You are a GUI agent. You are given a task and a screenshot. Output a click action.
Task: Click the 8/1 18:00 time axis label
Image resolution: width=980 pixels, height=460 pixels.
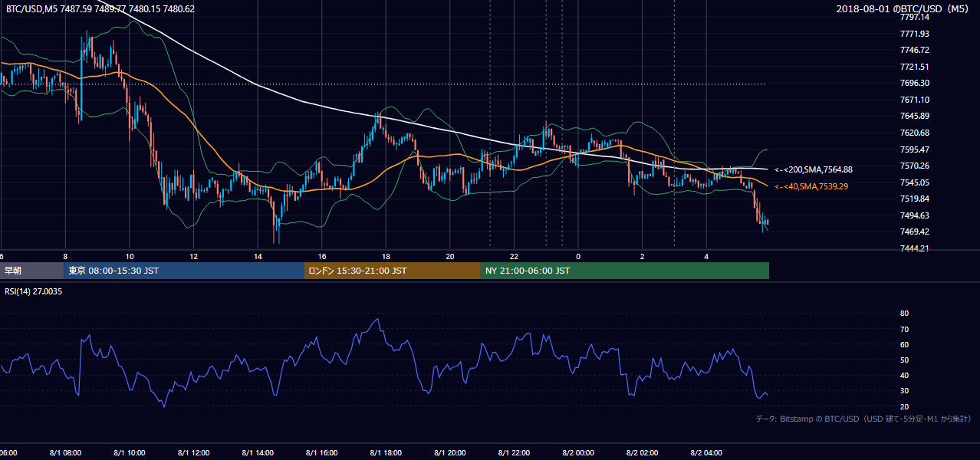pyautogui.click(x=386, y=453)
